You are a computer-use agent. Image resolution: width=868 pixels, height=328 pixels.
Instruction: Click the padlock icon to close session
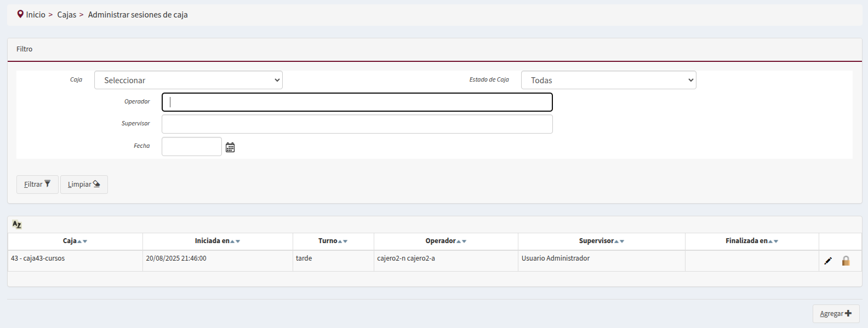846,261
